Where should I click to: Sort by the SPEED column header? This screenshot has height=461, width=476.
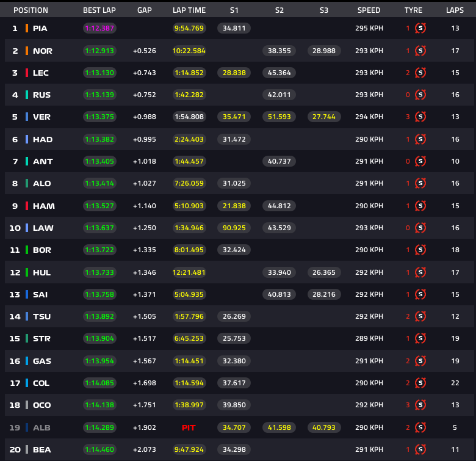pyautogui.click(x=369, y=10)
